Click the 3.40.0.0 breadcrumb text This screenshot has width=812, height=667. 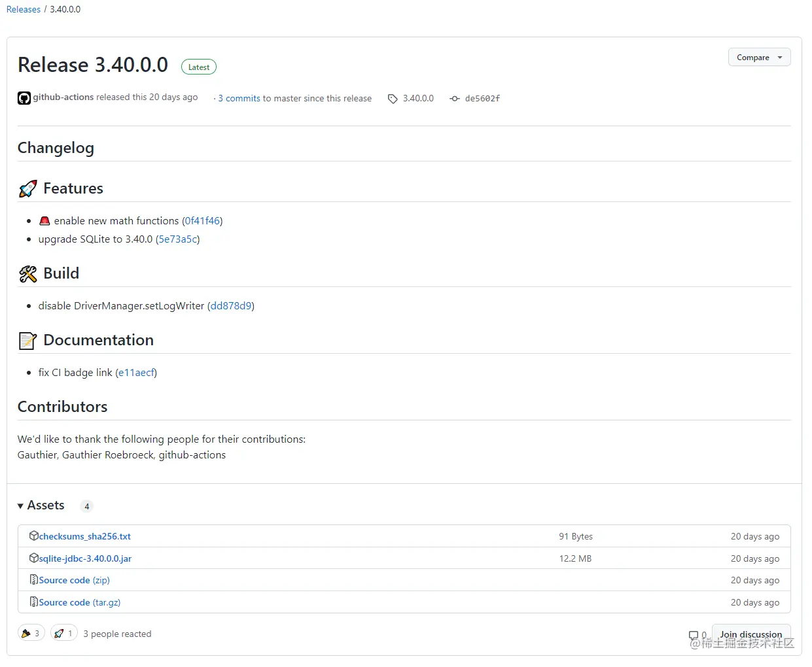click(65, 9)
